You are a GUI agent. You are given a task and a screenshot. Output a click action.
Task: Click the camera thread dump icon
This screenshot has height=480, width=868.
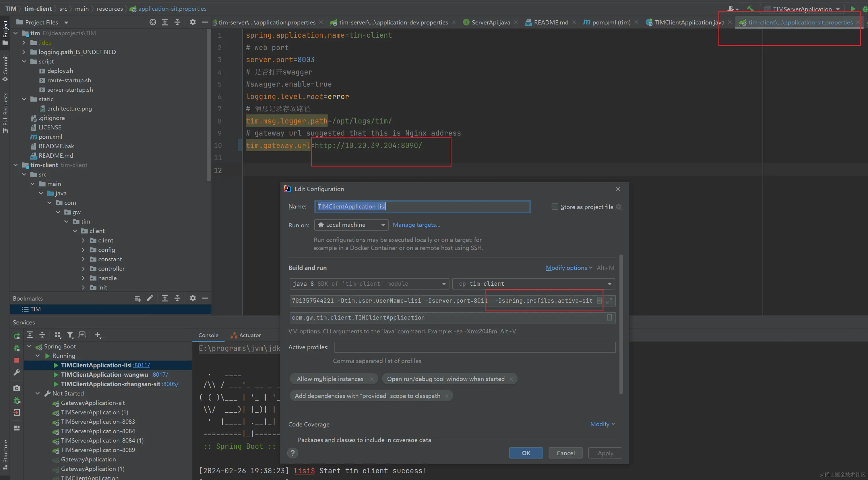click(x=17, y=388)
